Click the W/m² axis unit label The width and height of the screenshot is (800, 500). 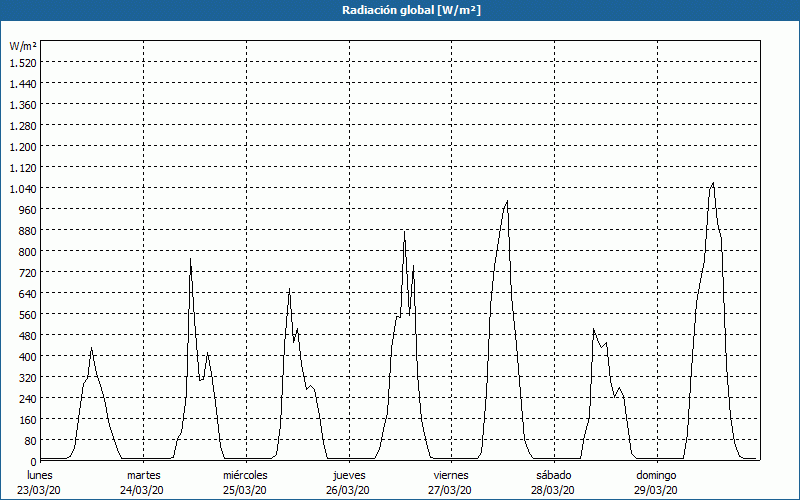pyautogui.click(x=23, y=46)
